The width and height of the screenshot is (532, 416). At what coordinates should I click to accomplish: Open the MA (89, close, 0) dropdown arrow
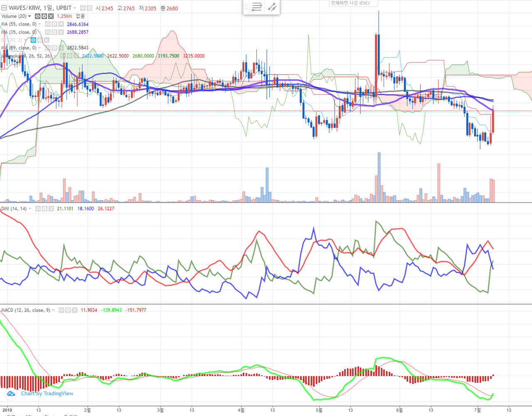click(39, 48)
